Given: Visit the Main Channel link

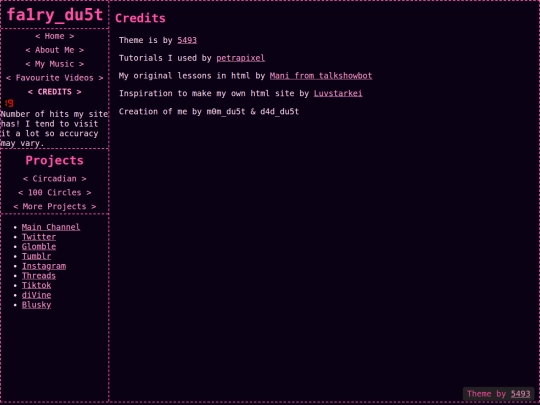Looking at the screenshot, I should coord(51,227).
